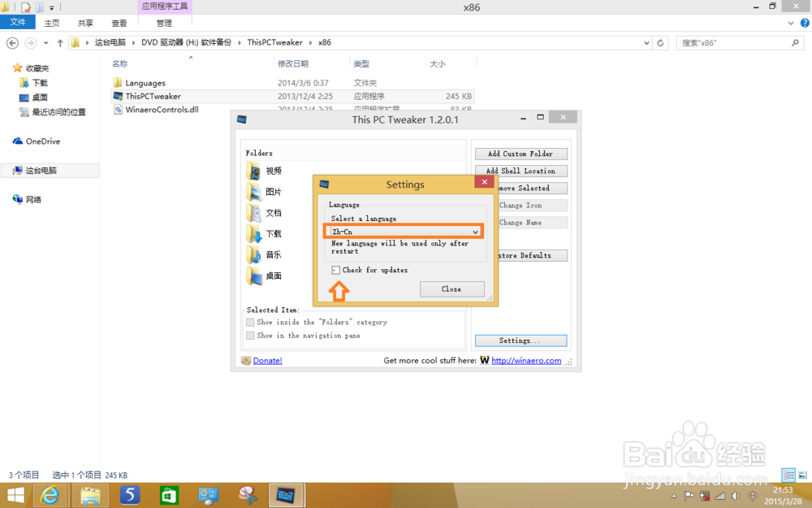Image resolution: width=812 pixels, height=508 pixels.
Task: Open the 管理 application tools tab
Action: click(162, 22)
